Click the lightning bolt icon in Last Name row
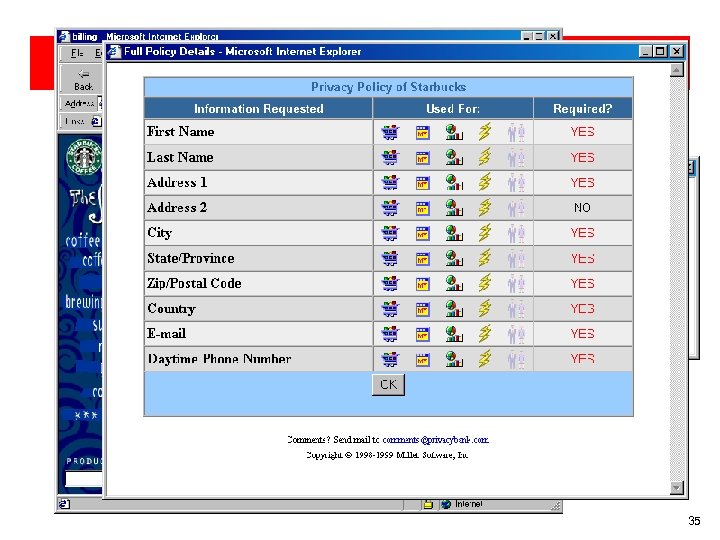Image resolution: width=720 pixels, height=540 pixels. tap(484, 157)
